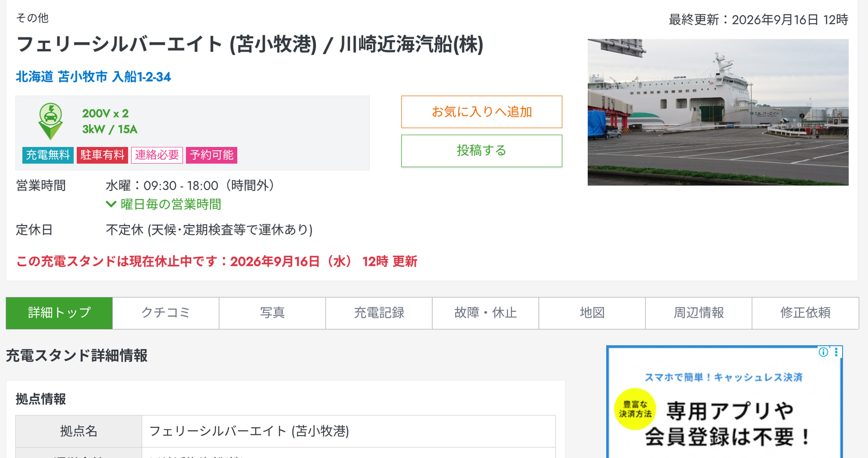The width and height of the screenshot is (868, 458).
Task: Click the 予約可能 tag
Action: pyautogui.click(x=212, y=155)
